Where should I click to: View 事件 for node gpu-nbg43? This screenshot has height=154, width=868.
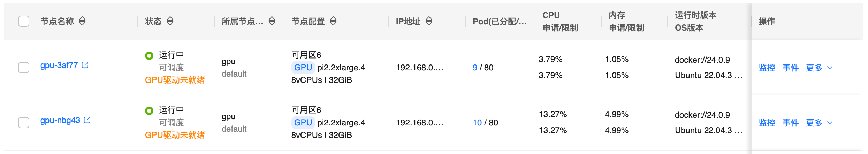coord(790,123)
